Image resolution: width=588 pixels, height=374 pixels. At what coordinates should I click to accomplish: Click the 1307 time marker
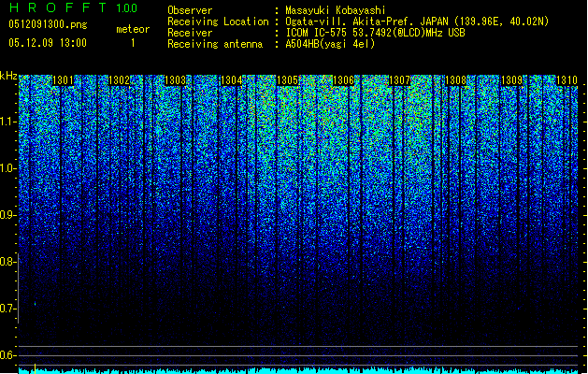(400, 80)
